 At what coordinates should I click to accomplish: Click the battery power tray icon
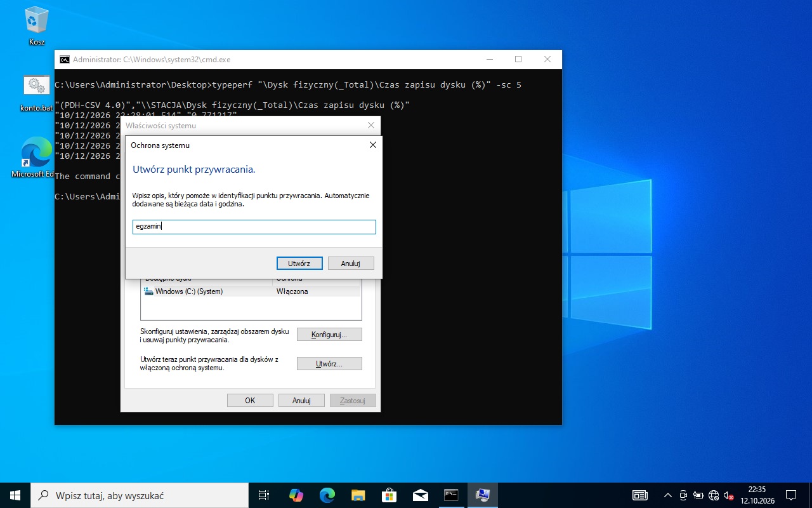tap(698, 495)
